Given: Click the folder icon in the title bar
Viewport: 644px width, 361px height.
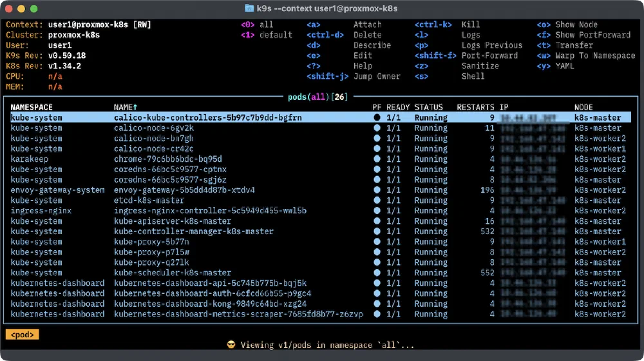Looking at the screenshot, I should [249, 8].
